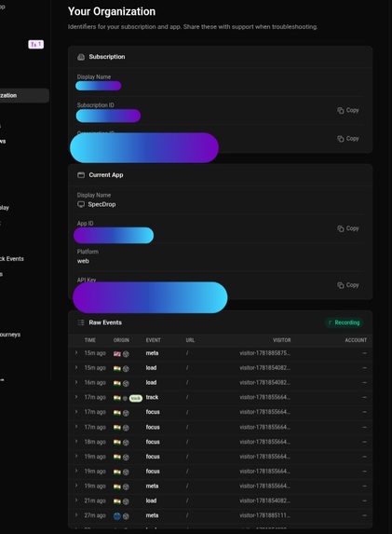Copy the Subscription ID value
This screenshot has width=392, height=534.
(348, 110)
